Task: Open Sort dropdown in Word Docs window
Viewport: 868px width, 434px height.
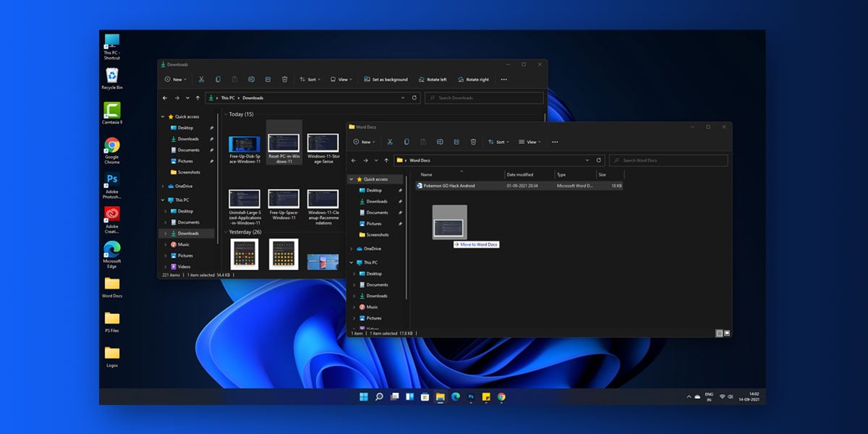Action: click(499, 142)
